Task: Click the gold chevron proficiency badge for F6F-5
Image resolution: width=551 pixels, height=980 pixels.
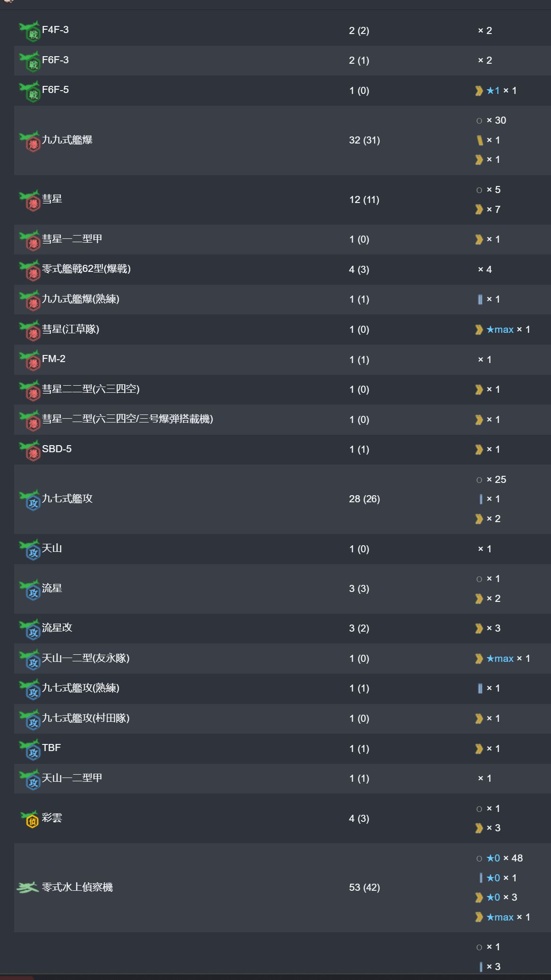Action: tap(479, 91)
